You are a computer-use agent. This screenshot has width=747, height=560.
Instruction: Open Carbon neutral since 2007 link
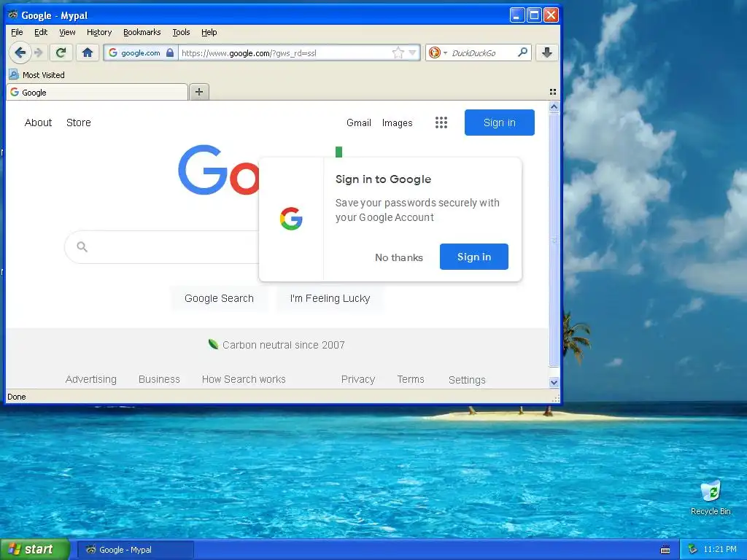coord(284,345)
